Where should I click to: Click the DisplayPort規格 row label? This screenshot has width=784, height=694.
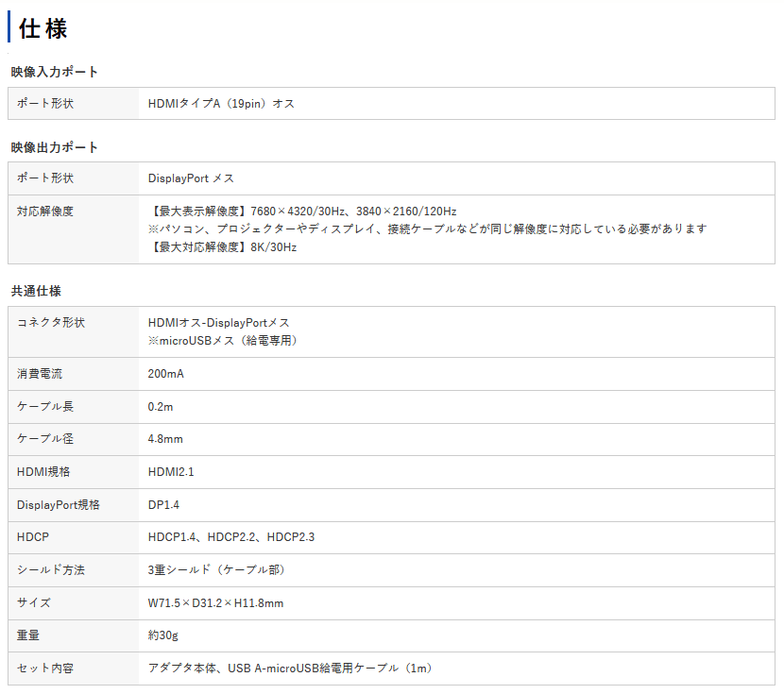coord(58,505)
